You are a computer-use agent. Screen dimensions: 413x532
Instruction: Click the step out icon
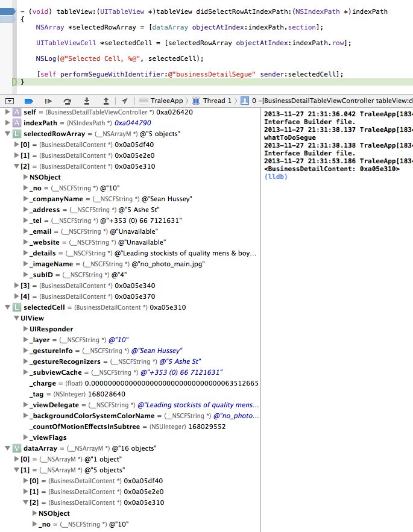point(106,101)
